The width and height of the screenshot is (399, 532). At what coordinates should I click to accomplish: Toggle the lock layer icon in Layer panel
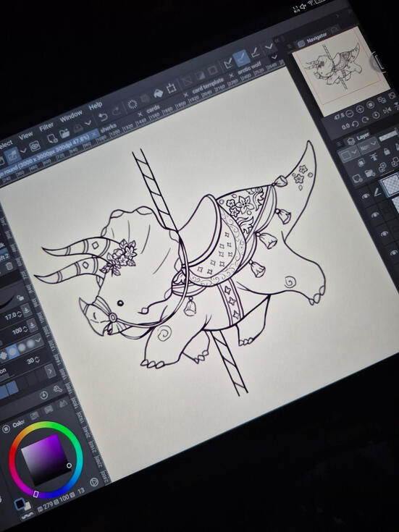coord(387,152)
